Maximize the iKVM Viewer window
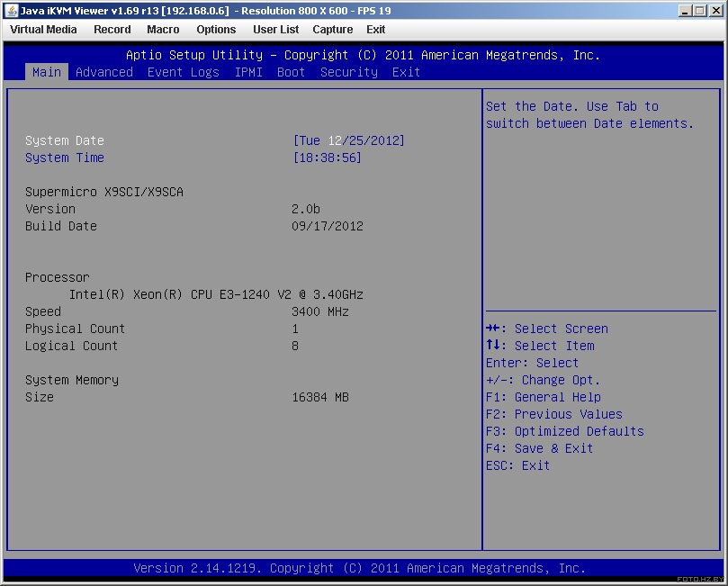Viewport: 728px width, 586px height. (x=700, y=10)
